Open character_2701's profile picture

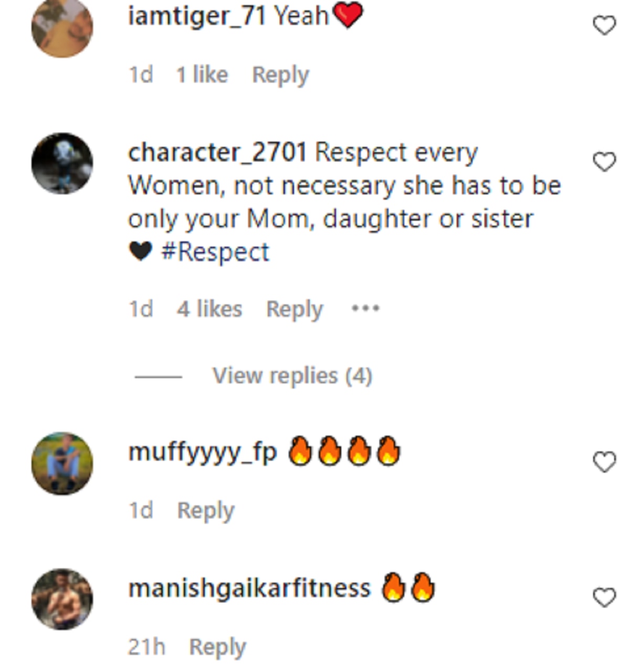tap(62, 163)
